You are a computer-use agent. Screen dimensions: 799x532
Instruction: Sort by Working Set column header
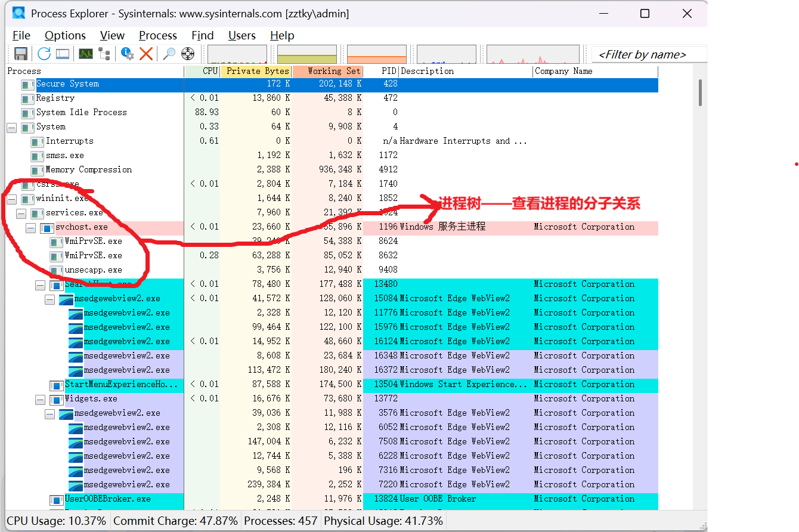click(327, 71)
